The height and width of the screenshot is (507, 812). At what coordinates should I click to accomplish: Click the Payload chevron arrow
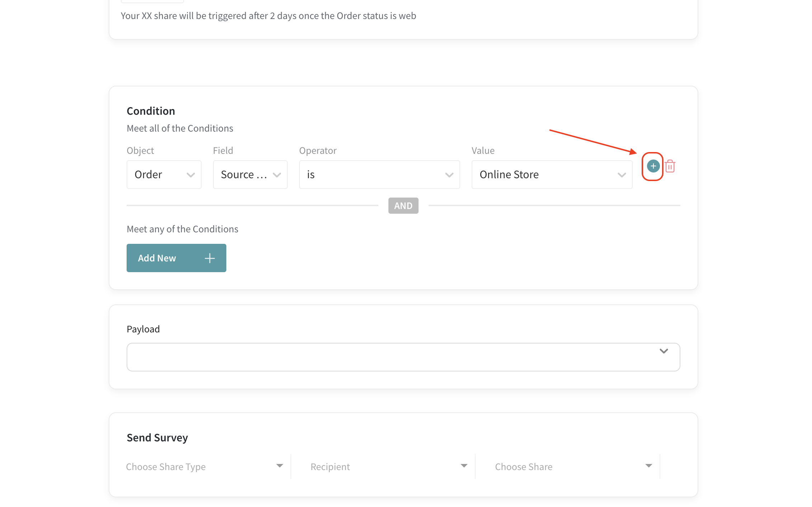coord(664,351)
